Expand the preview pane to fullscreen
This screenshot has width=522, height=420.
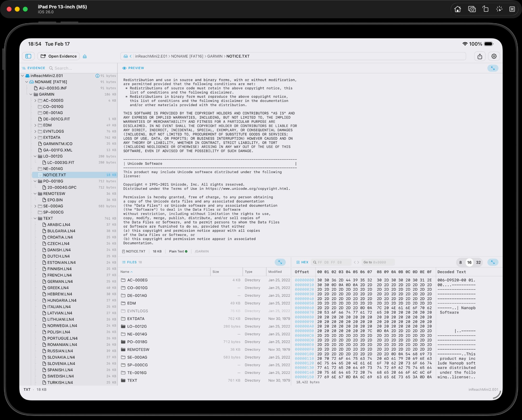tap(493, 68)
